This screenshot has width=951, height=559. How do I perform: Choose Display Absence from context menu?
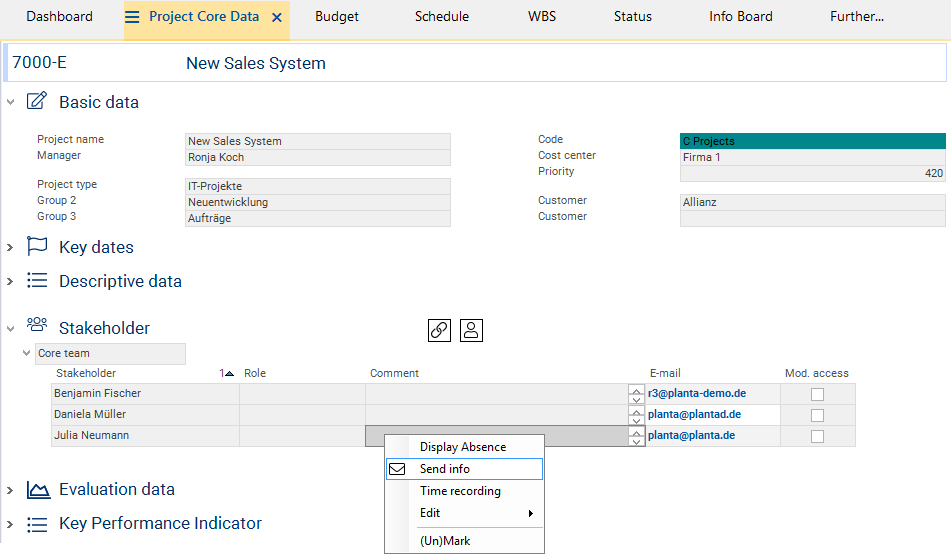[465, 447]
